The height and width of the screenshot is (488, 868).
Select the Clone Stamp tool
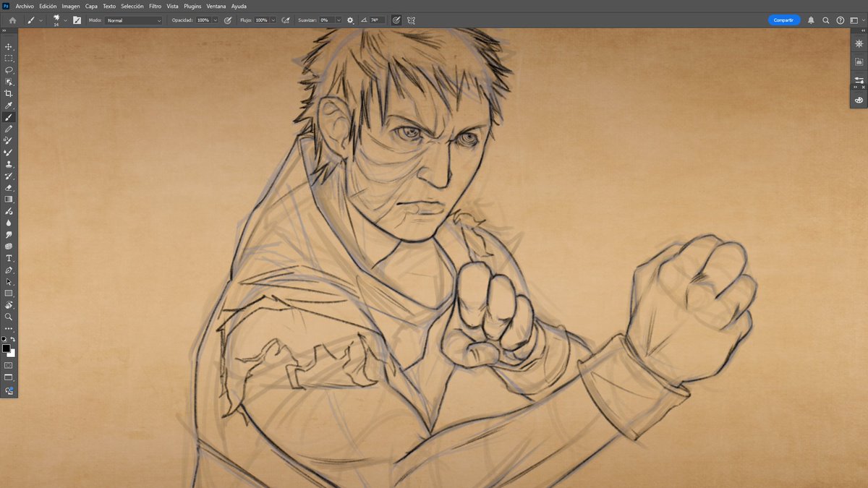point(9,164)
